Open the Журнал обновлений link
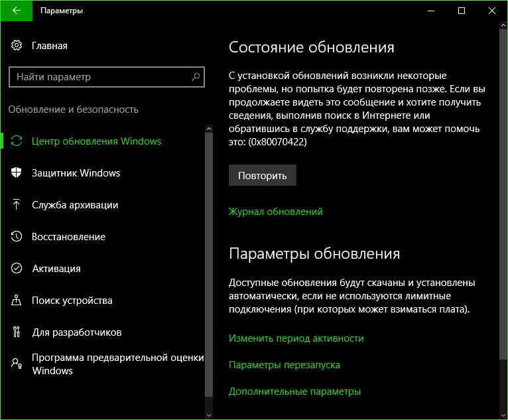Screen dimensions: 508x420 click(276, 212)
